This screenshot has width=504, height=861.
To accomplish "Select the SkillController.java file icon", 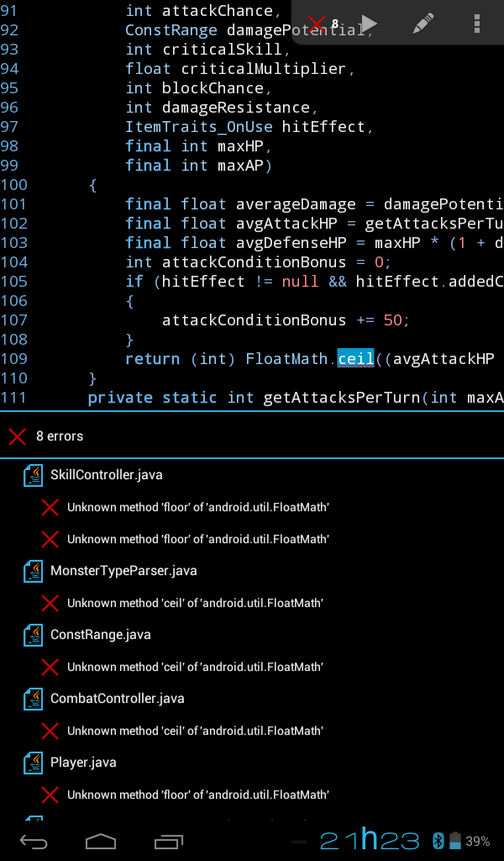I will pyautogui.click(x=33, y=475).
